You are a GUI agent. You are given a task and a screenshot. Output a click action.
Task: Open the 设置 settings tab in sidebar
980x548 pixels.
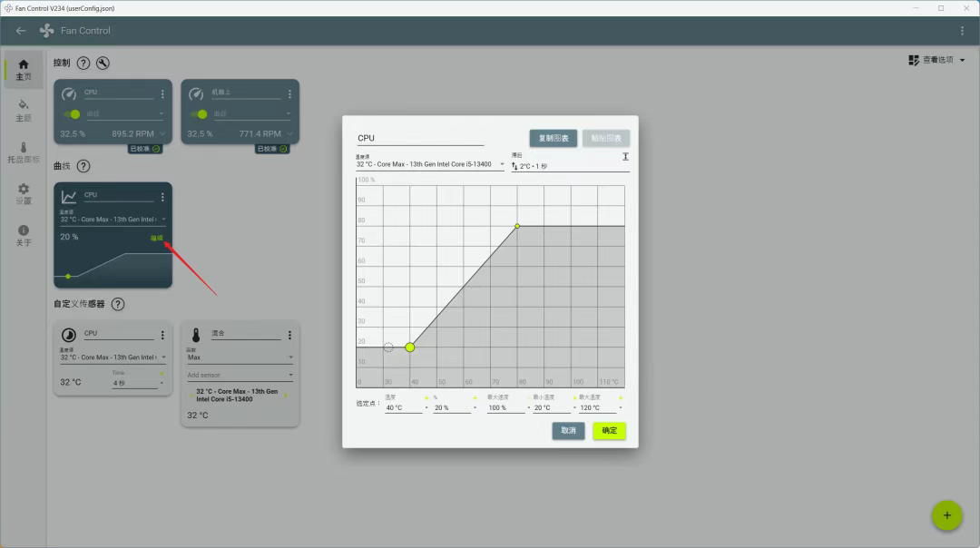(x=23, y=194)
